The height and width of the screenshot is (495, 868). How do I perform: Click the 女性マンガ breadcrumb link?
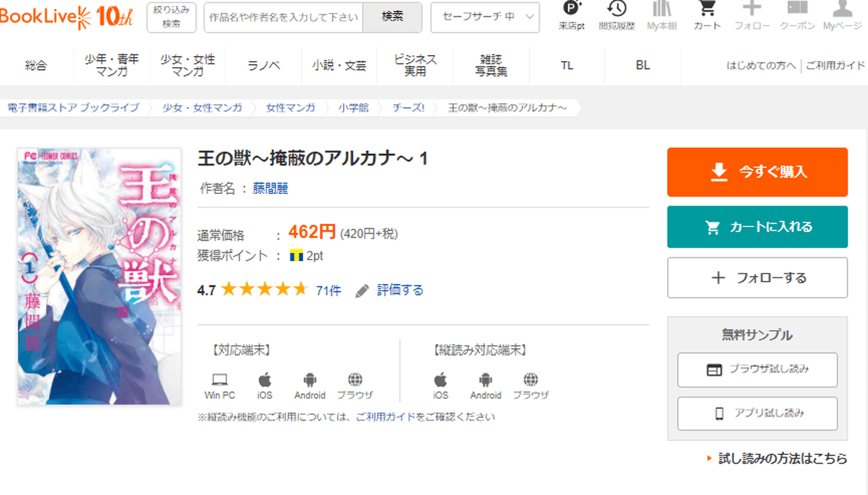[x=290, y=107]
